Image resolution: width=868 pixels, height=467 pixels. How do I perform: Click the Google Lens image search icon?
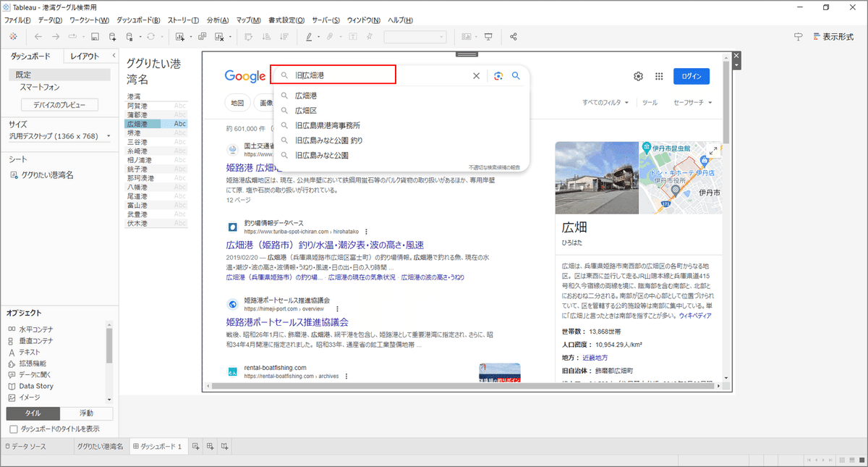(x=498, y=75)
